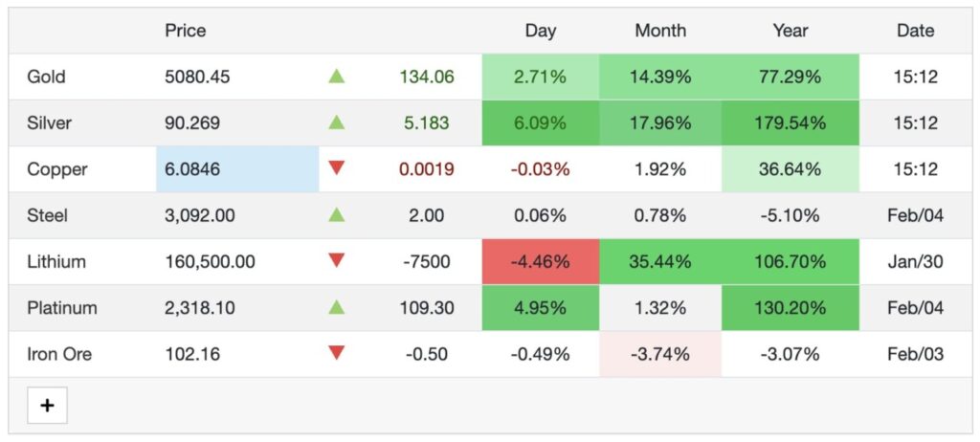Click the green up arrow in Silver row
This screenshot has height=442, width=980.
[336, 122]
